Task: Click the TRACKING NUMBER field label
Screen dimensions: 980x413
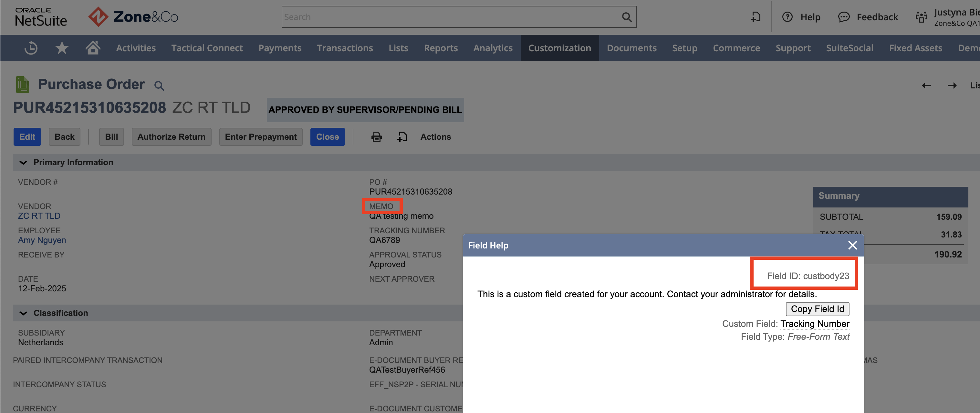Action: coord(407,231)
